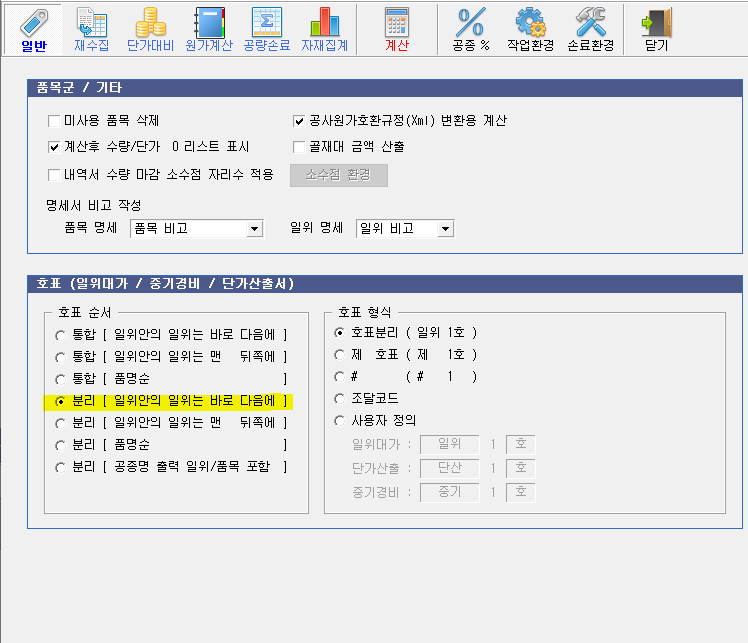Expand the 품목 비고 dropdown
Image resolution: width=748 pixels, height=643 pixels.
[x=254, y=229]
